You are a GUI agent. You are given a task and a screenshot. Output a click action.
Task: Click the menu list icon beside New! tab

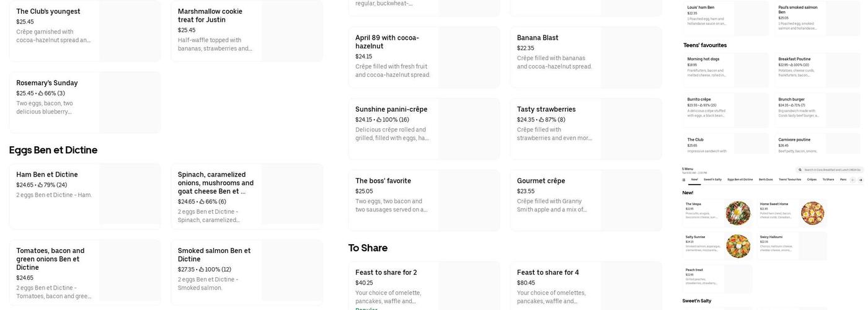[x=684, y=180]
